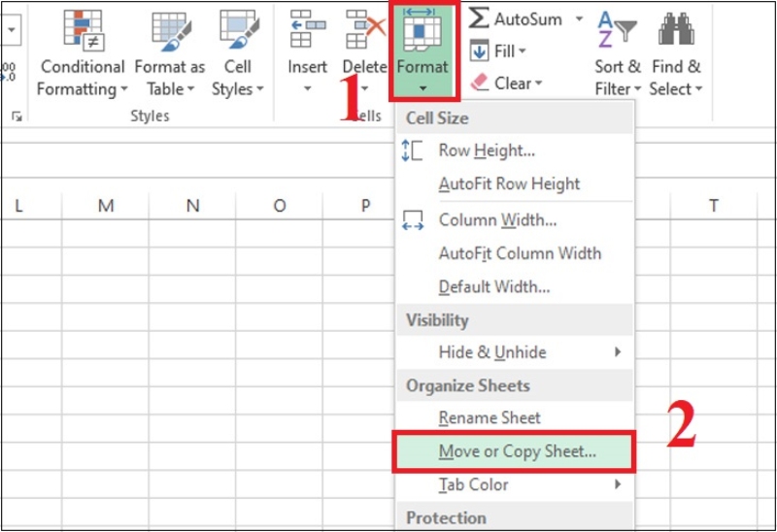The width and height of the screenshot is (777, 532).
Task: Click the Visibility menu heading
Action: 437,320
